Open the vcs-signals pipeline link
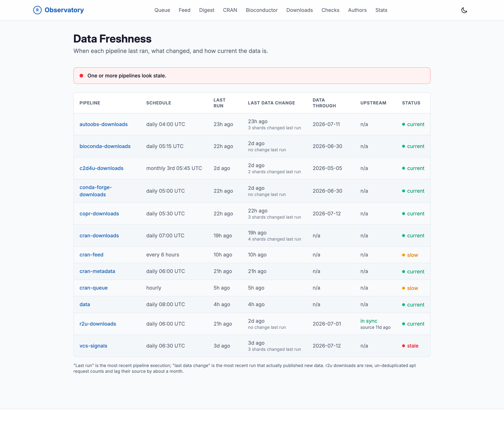Screen dimensions: 504x425 pyautogui.click(x=93, y=346)
